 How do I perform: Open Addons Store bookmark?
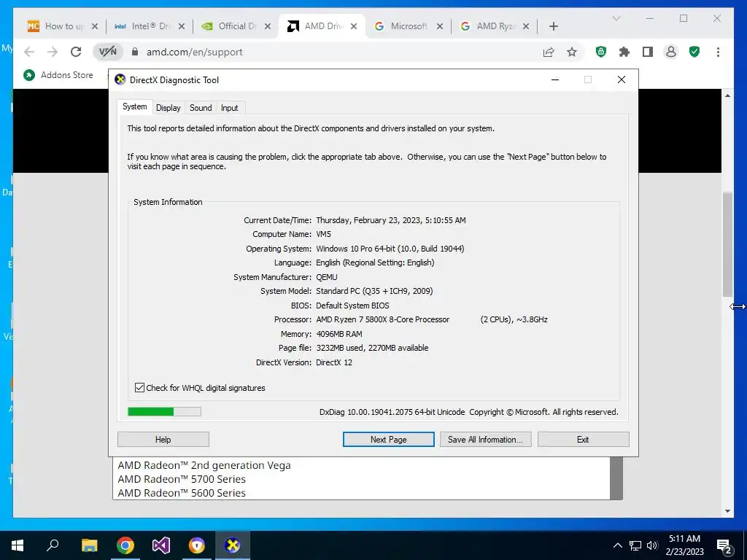point(58,75)
